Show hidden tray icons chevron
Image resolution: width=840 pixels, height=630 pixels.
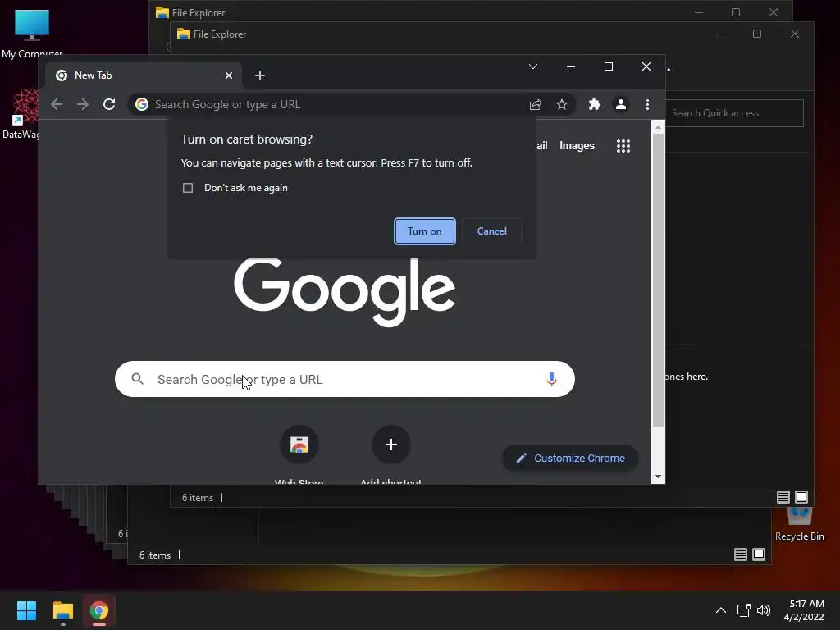(721, 610)
